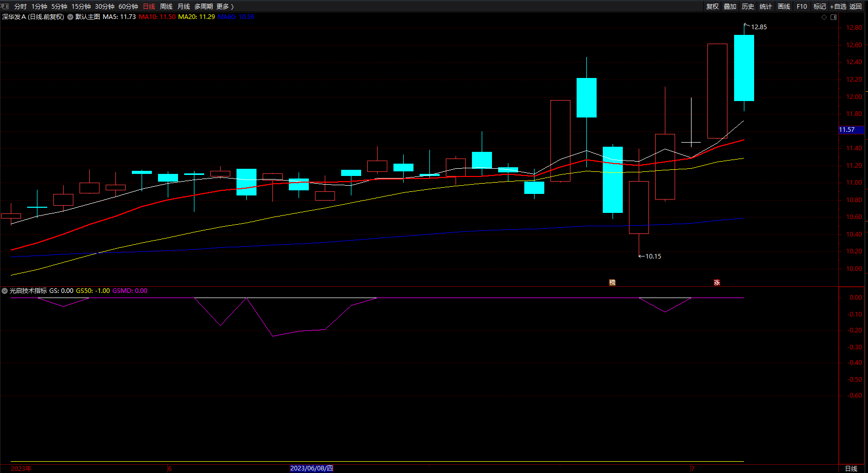Viewport: 868px width, 473px height.
Task: Open the 默认主图 indicator dropdown arrow
Action: [x=70, y=17]
